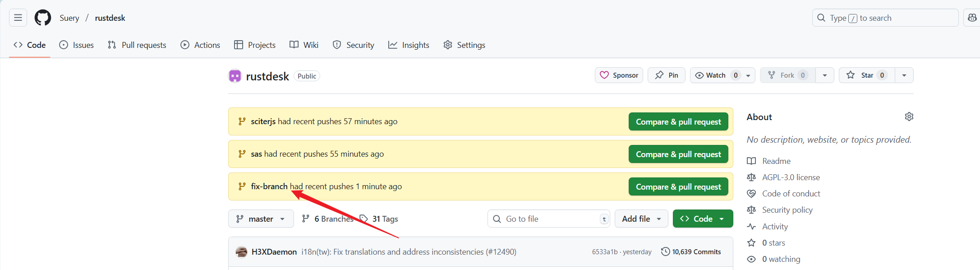Watch the repository
The height and width of the screenshot is (270, 980).
(x=716, y=75)
